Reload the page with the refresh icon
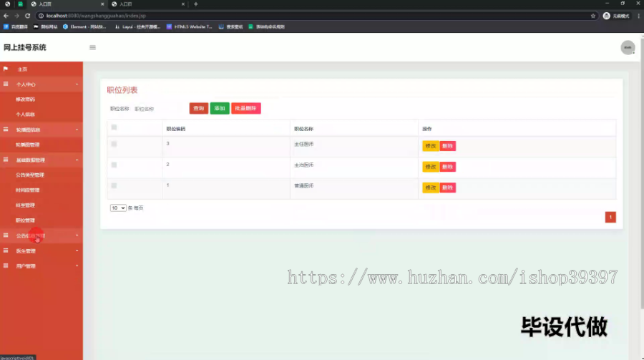644x360 pixels. click(x=27, y=16)
